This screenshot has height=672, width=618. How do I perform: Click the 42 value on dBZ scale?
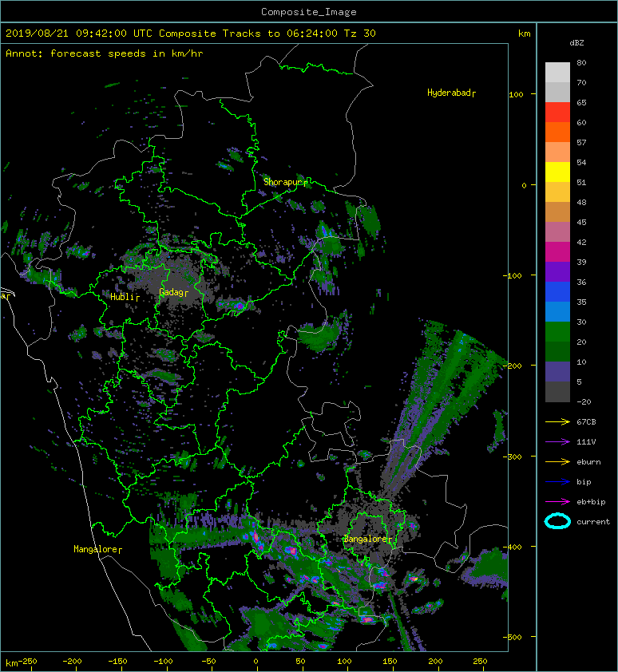coord(581,242)
